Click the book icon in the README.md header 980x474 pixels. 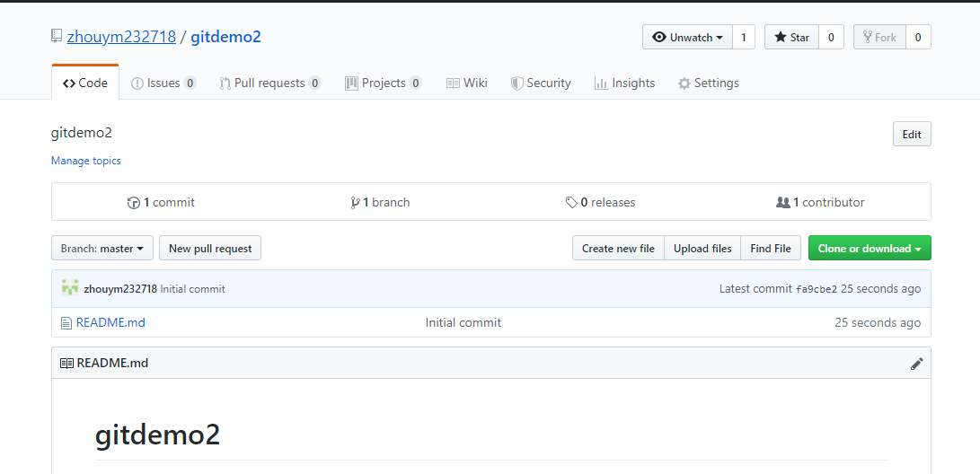[66, 363]
